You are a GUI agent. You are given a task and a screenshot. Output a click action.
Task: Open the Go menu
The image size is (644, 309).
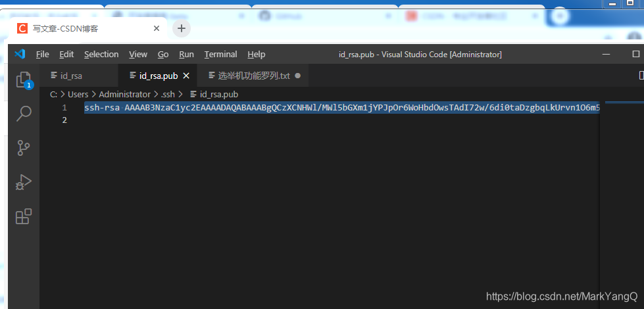tap(163, 54)
